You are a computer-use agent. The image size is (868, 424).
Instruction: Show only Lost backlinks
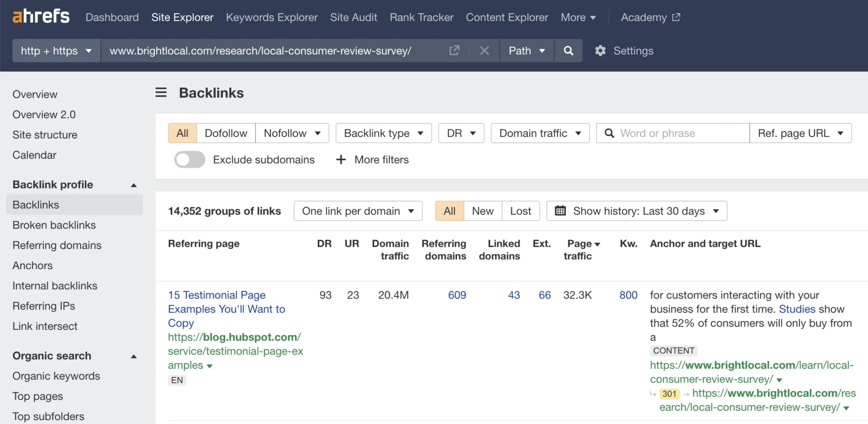click(520, 211)
